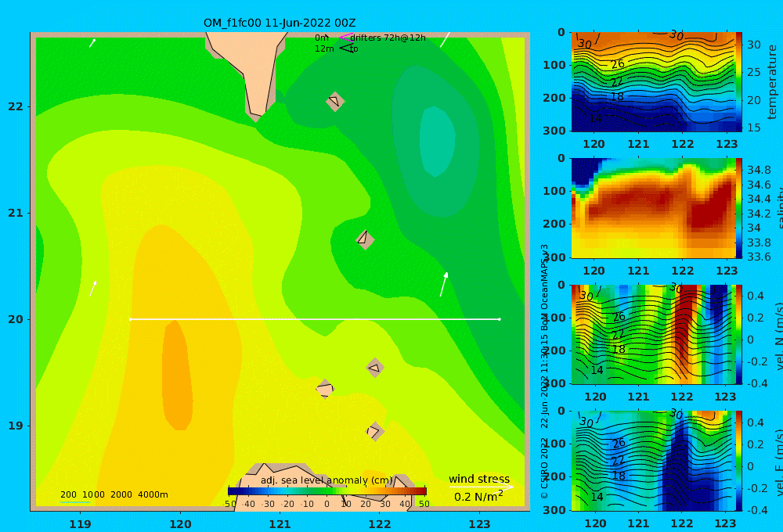The height and width of the screenshot is (532, 783).
Task: Click the '33.6' tick on salinity colorbar
Action: pyautogui.click(x=759, y=257)
